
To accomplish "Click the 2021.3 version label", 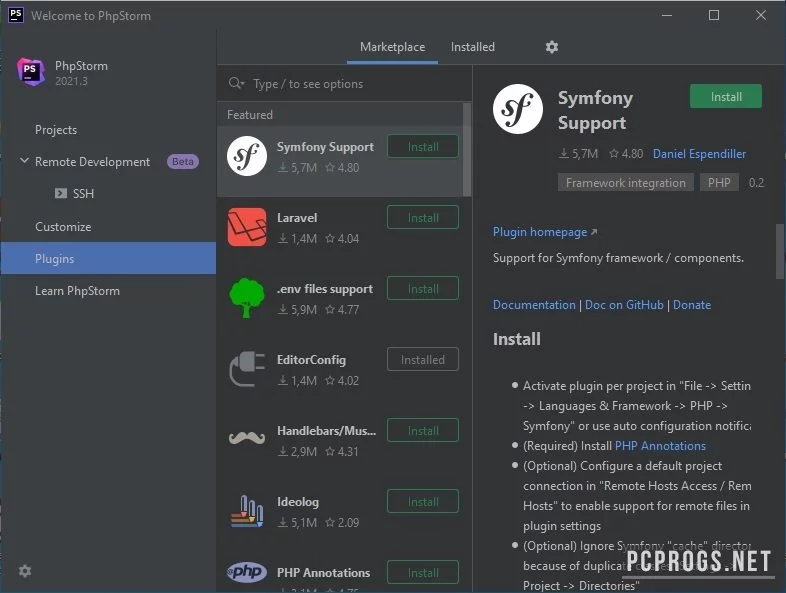I will (71, 81).
